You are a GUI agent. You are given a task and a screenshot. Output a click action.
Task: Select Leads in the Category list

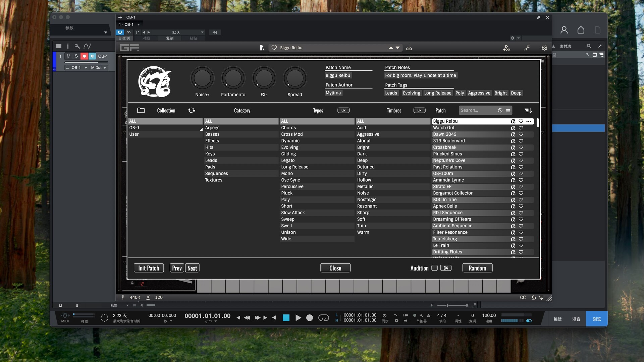point(241,161)
